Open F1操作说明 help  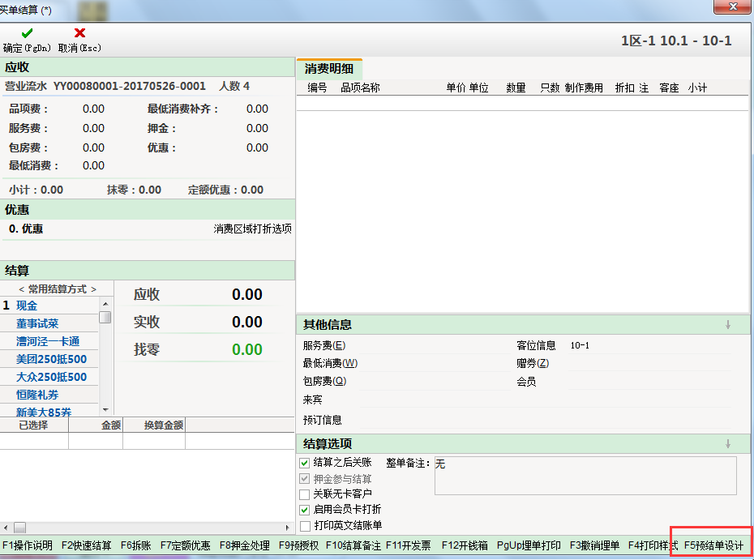click(28, 545)
